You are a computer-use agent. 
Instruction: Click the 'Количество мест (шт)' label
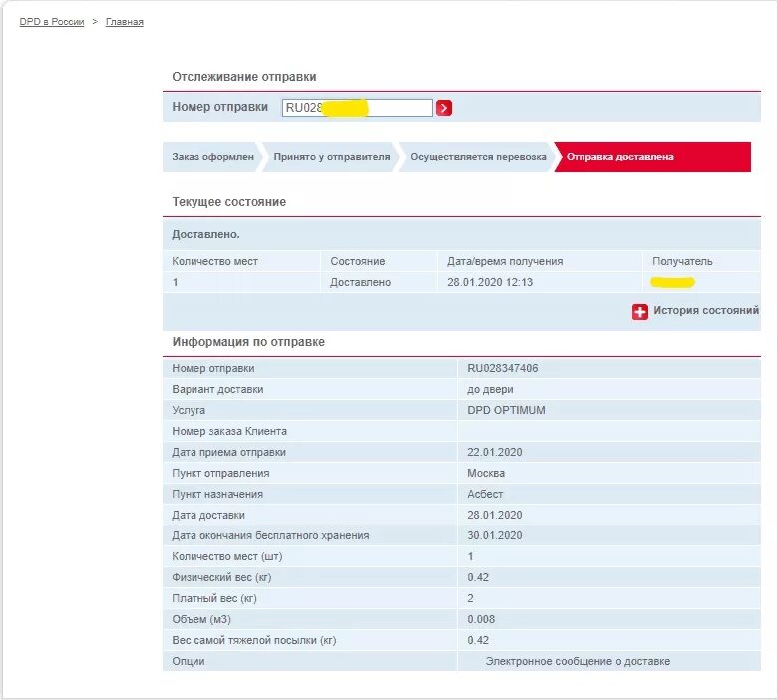coord(227,556)
